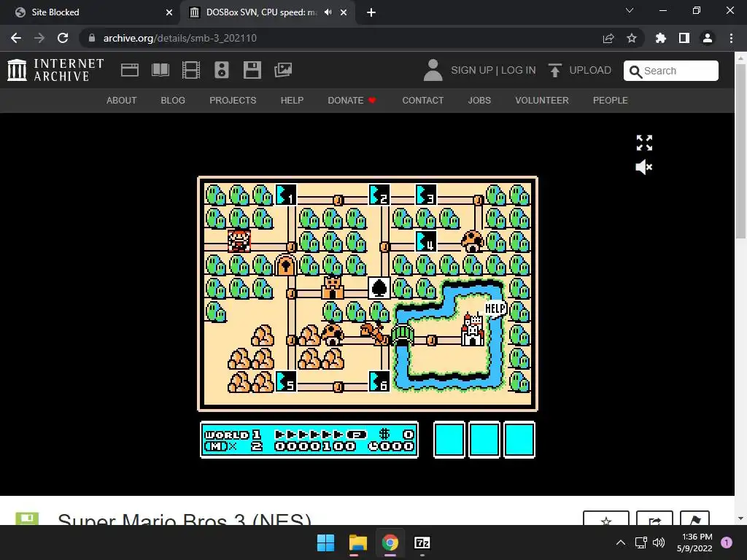Click level 1 panel on map
Image resolution: width=747 pixels, height=560 pixels.
(x=286, y=195)
